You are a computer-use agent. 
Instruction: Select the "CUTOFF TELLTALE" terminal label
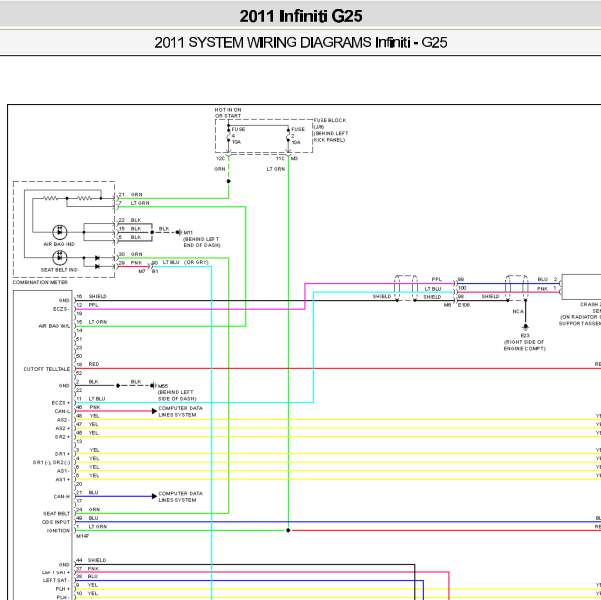(x=47, y=369)
